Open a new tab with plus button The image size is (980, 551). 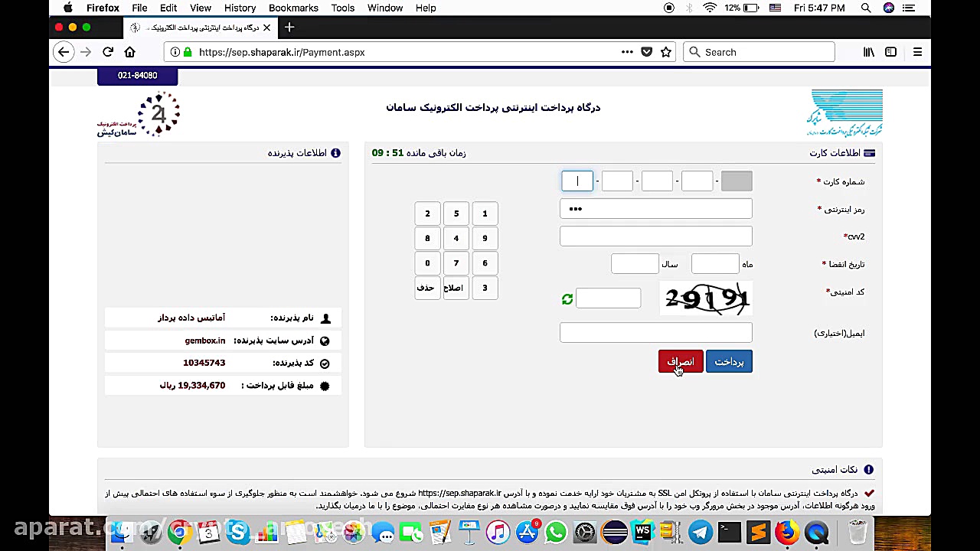pyautogui.click(x=289, y=28)
